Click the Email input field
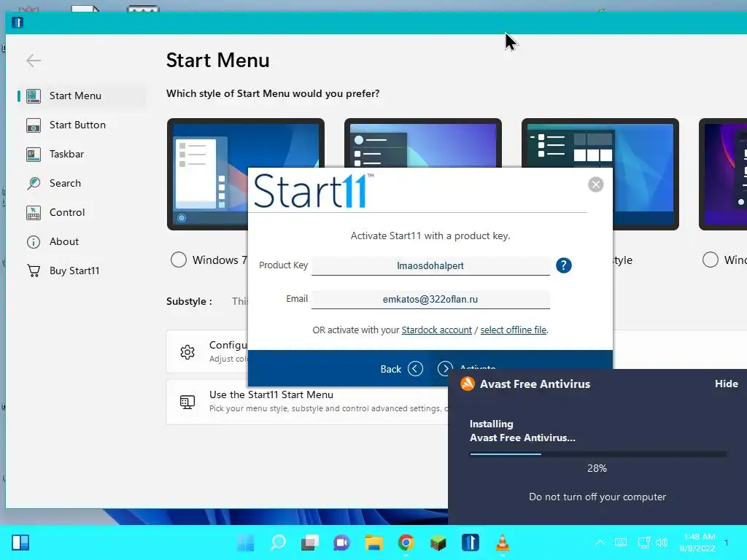The height and width of the screenshot is (560, 747). pos(430,300)
